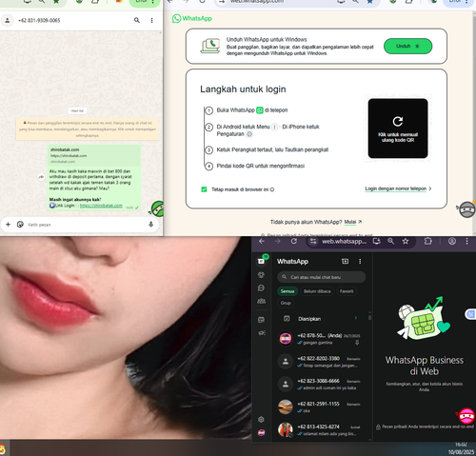Open profile icon in dark browser toolbar
The image size is (476, 456).
point(452,241)
